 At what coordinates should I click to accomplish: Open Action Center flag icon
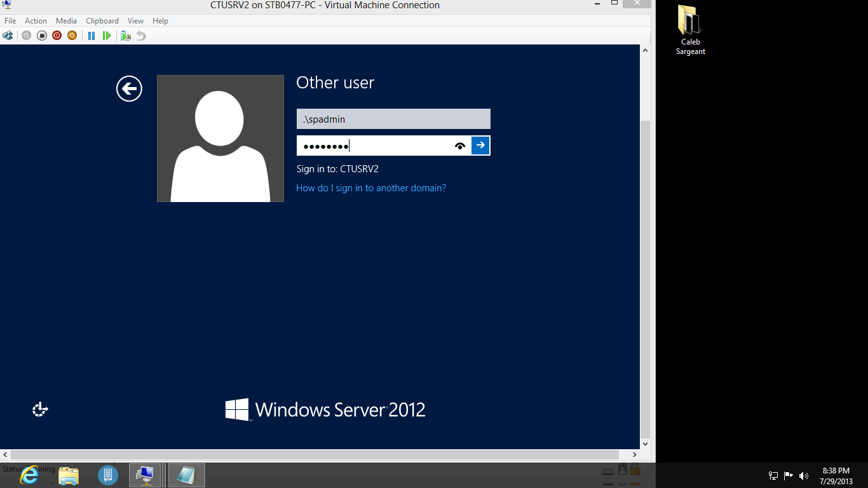tap(789, 475)
